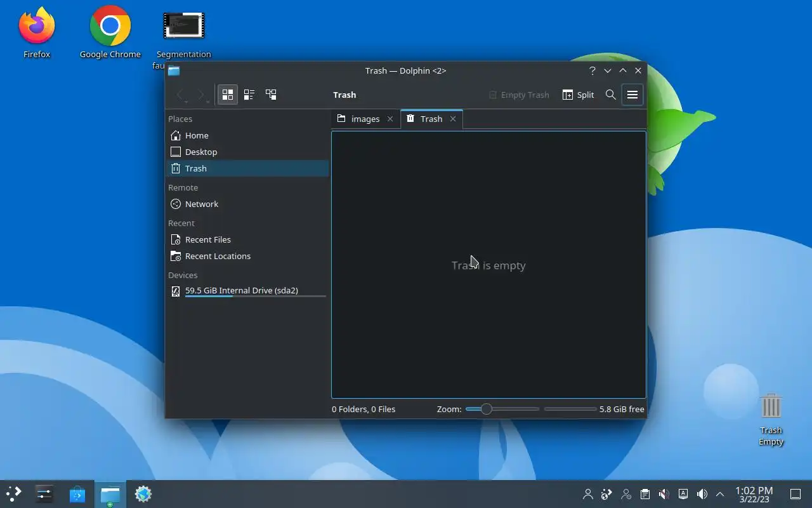
Task: Open Firefox desktop icon
Action: click(x=37, y=32)
